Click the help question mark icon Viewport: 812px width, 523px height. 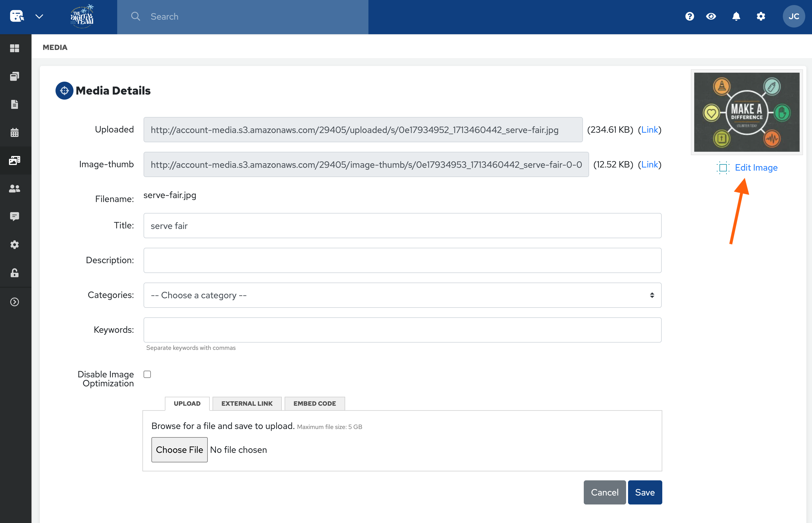pyautogui.click(x=689, y=16)
